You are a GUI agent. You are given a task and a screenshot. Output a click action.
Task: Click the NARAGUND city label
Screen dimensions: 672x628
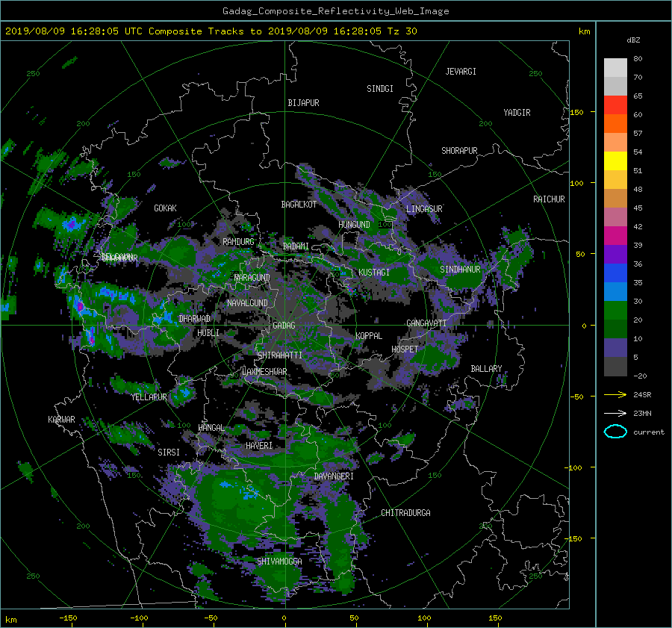[x=252, y=277]
